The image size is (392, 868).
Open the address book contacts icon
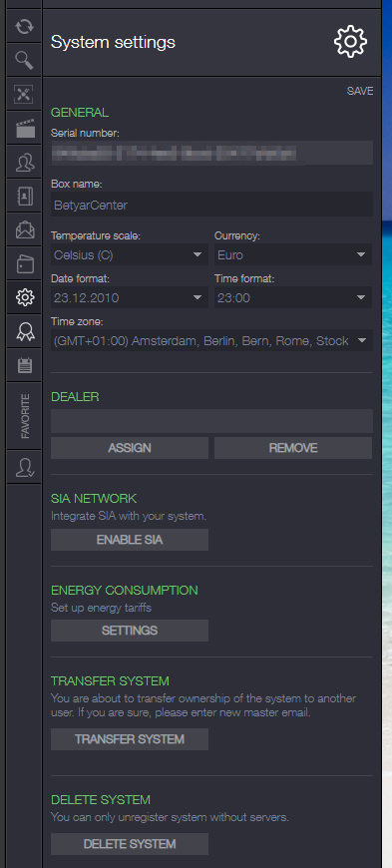pyautogui.click(x=24, y=196)
